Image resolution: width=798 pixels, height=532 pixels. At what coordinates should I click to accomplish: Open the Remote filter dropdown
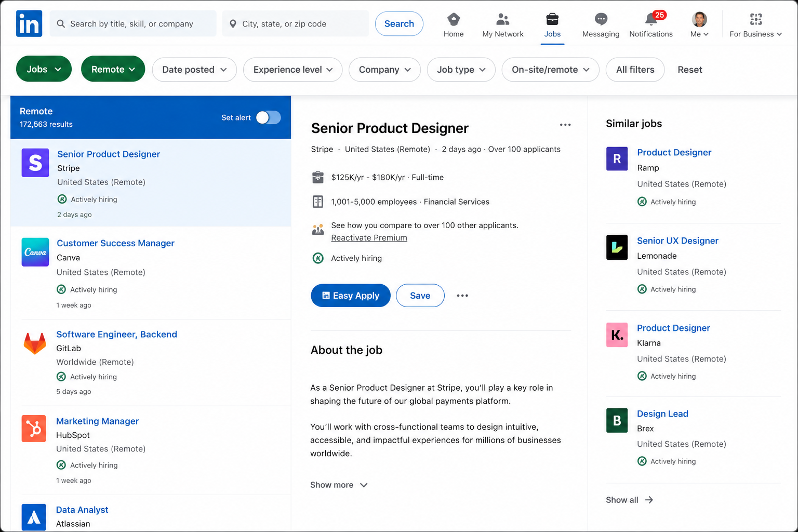point(113,69)
